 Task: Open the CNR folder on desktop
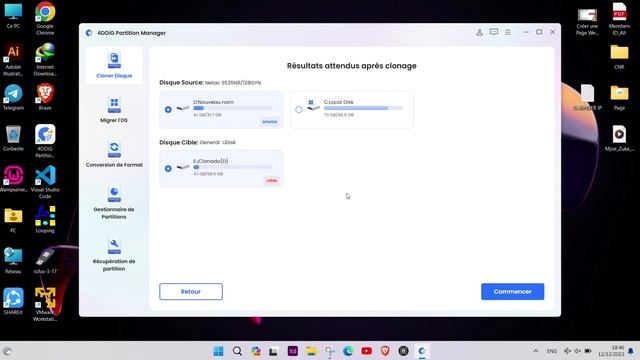coord(619,57)
